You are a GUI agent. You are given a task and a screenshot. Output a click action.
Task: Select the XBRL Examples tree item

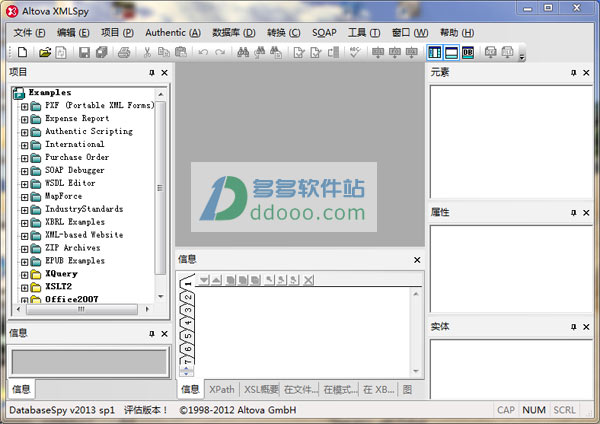(75, 222)
